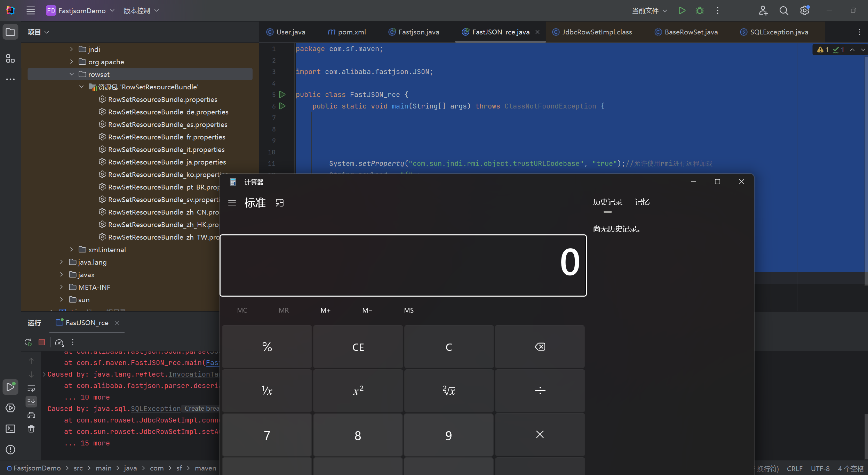The height and width of the screenshot is (475, 868).
Task: Click the CRLF line separator in status bar
Action: tap(795, 468)
